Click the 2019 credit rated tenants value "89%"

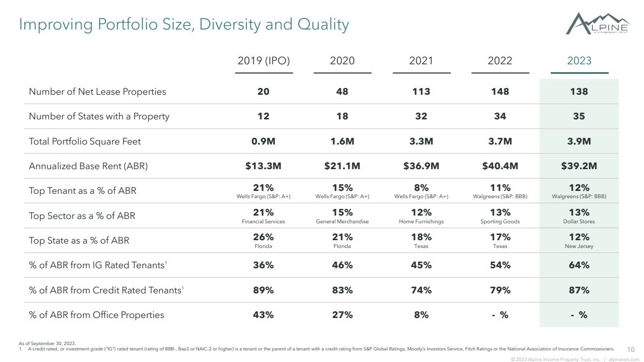coord(263,290)
